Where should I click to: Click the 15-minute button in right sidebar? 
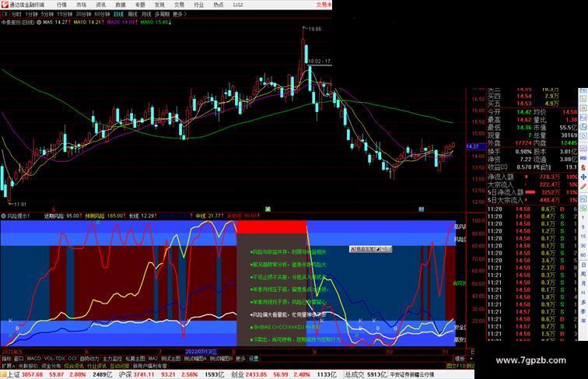tap(583, 237)
